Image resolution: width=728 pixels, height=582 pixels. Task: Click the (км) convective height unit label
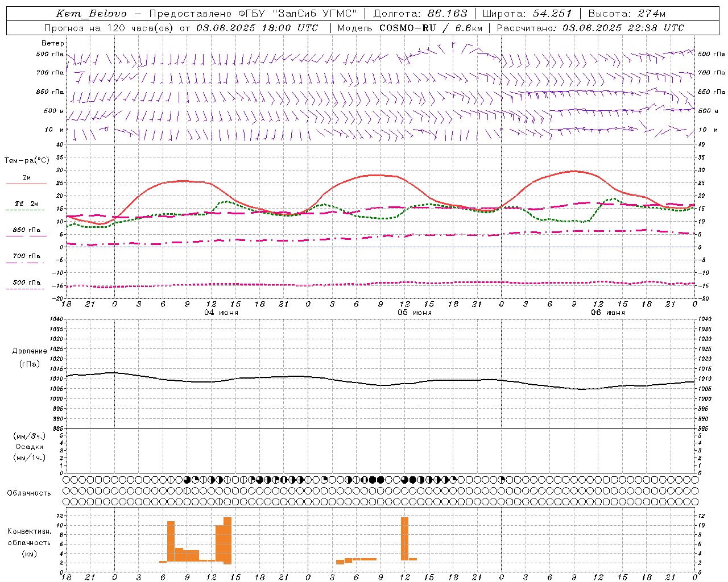coord(30,554)
